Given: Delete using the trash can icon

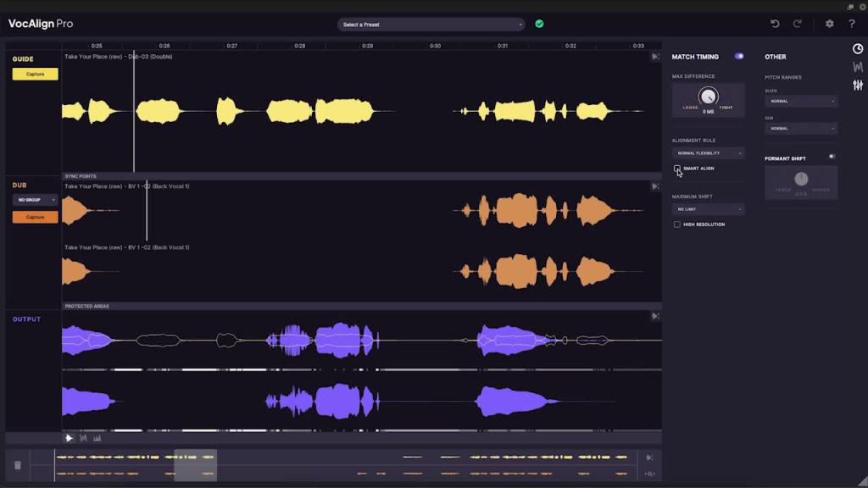Looking at the screenshot, I should [x=18, y=465].
